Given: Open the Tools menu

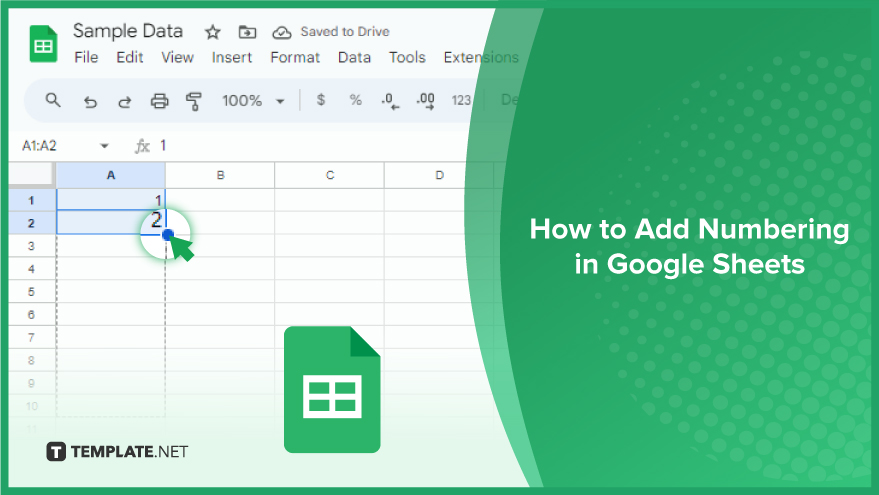Looking at the screenshot, I should (407, 57).
